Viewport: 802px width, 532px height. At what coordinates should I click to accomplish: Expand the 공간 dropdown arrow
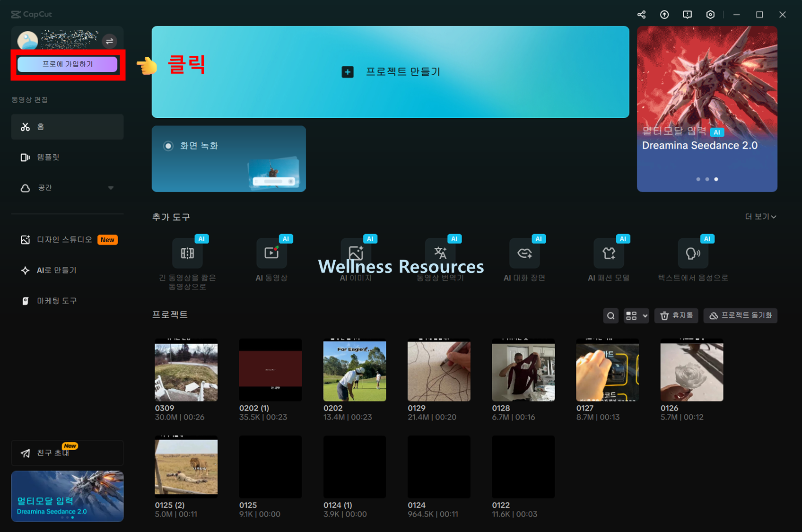click(111, 188)
